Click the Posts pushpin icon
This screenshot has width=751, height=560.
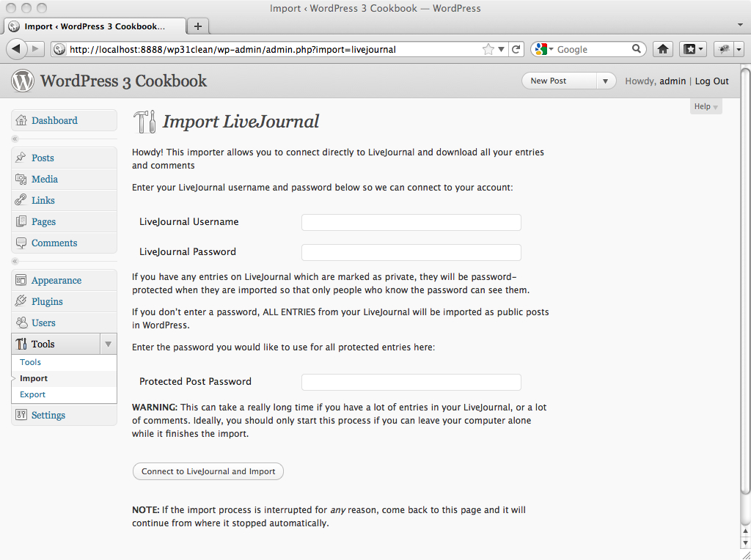tap(21, 158)
